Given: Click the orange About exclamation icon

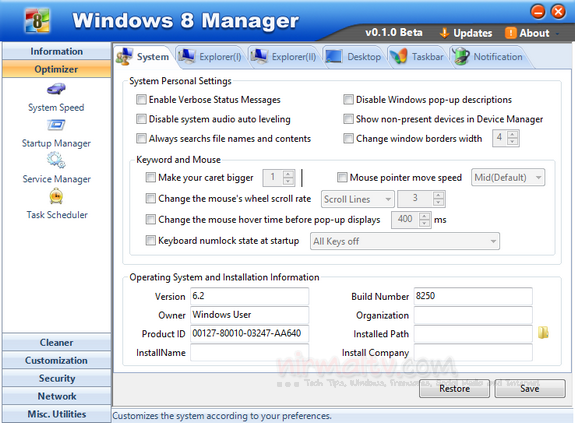Looking at the screenshot, I should click(510, 33).
